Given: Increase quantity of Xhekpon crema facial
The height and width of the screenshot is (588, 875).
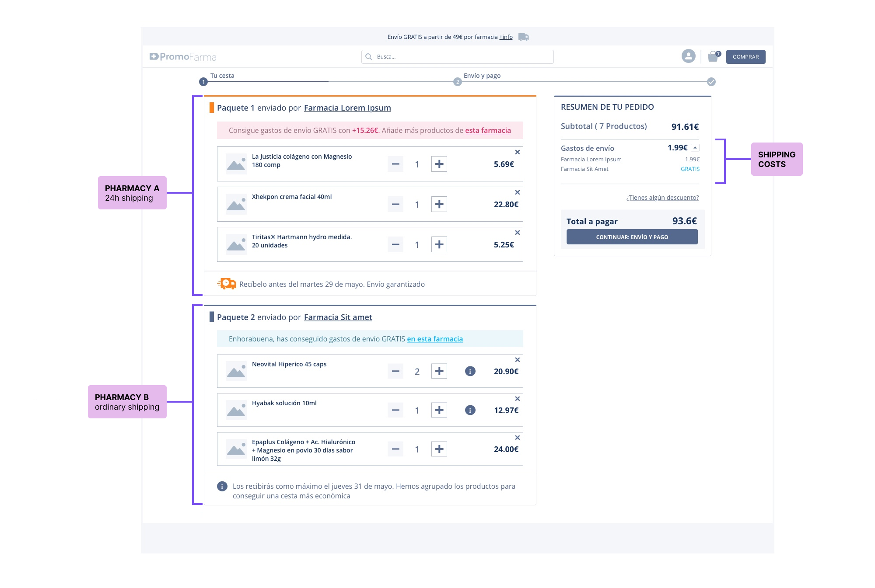Looking at the screenshot, I should pos(439,205).
